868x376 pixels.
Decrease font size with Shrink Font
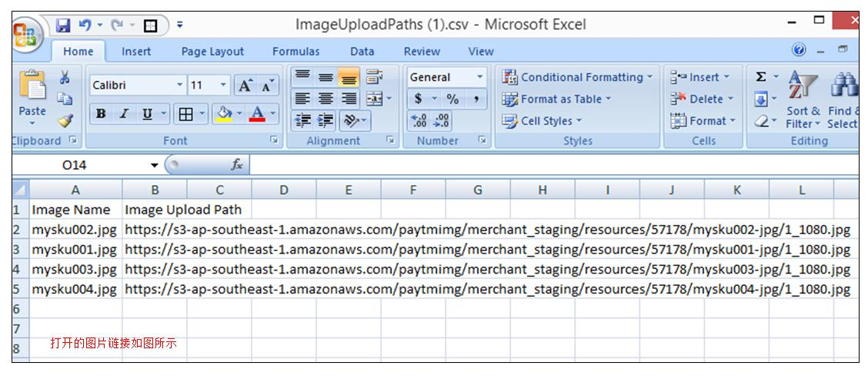(x=267, y=86)
